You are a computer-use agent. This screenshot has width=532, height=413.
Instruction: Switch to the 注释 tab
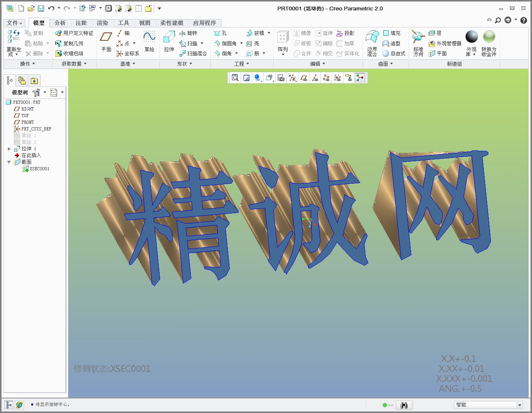tap(81, 23)
